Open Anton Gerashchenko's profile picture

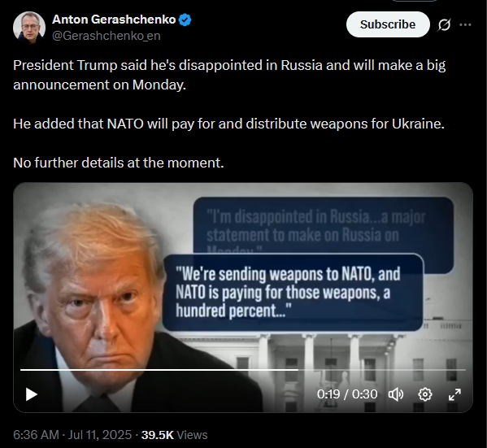(x=29, y=28)
